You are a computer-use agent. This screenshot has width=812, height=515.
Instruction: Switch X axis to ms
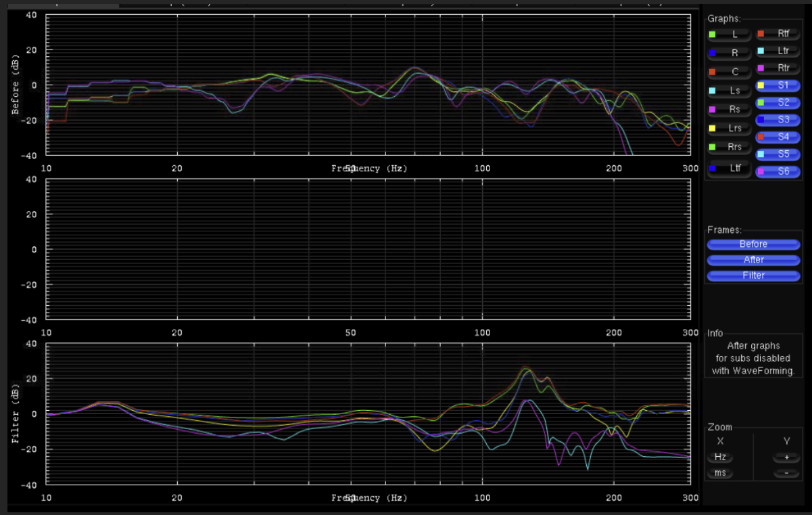click(720, 473)
